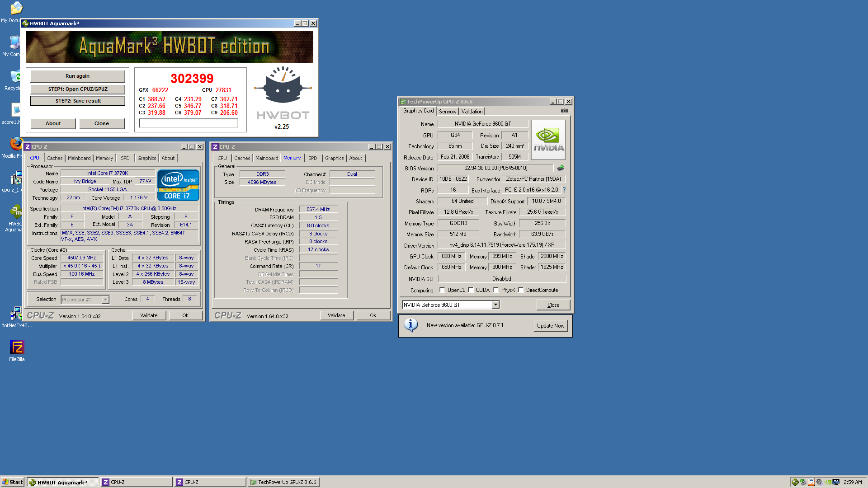Click STEP1: Open CPUZ/GPUZ button
Viewport: 868px width, 488px height.
point(78,89)
